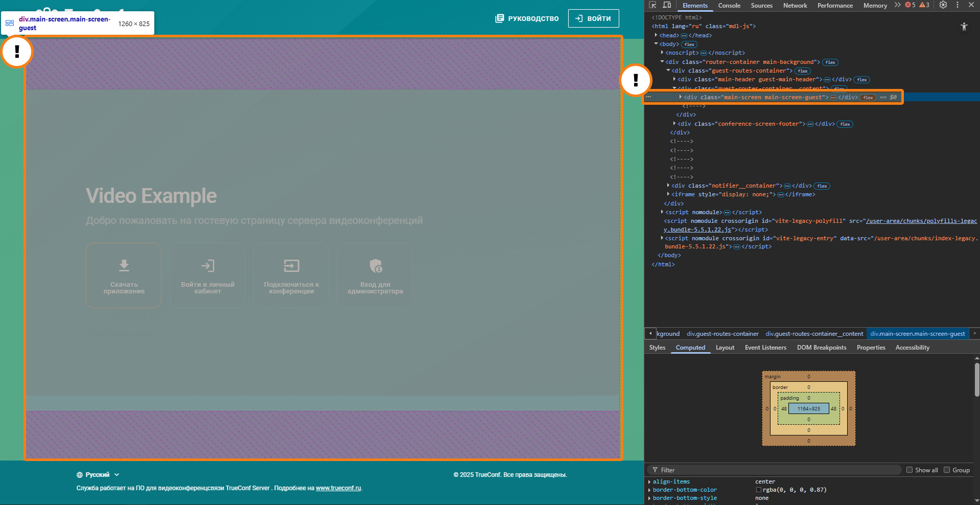Open the Русский language dropdown
The image size is (980, 505).
tap(98, 475)
